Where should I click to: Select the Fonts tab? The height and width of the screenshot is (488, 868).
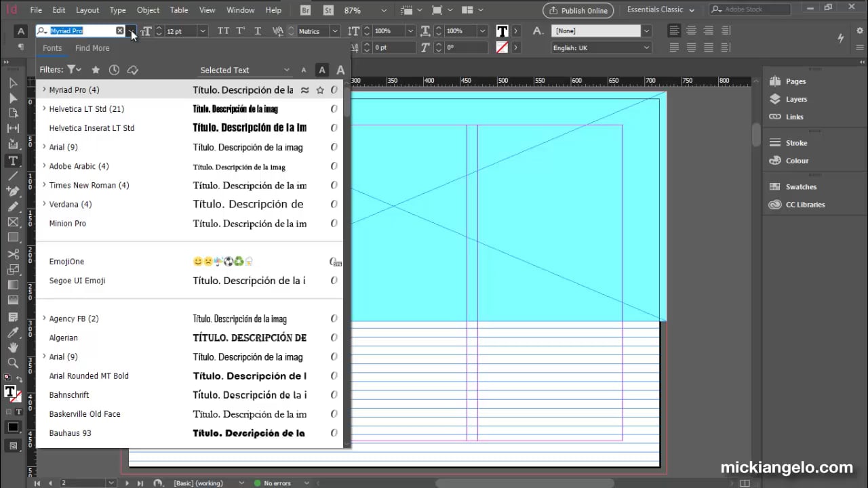pos(52,48)
